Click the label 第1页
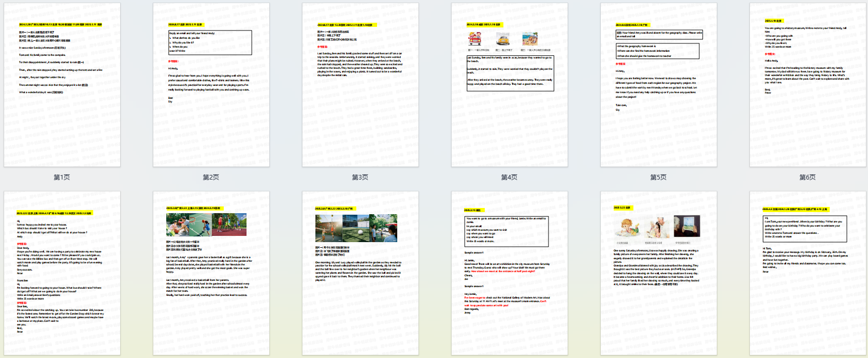The image size is (868, 358). 62,177
